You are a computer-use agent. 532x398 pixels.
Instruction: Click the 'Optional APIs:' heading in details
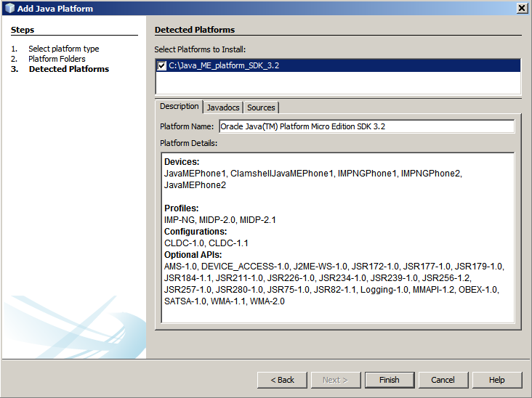pos(193,255)
